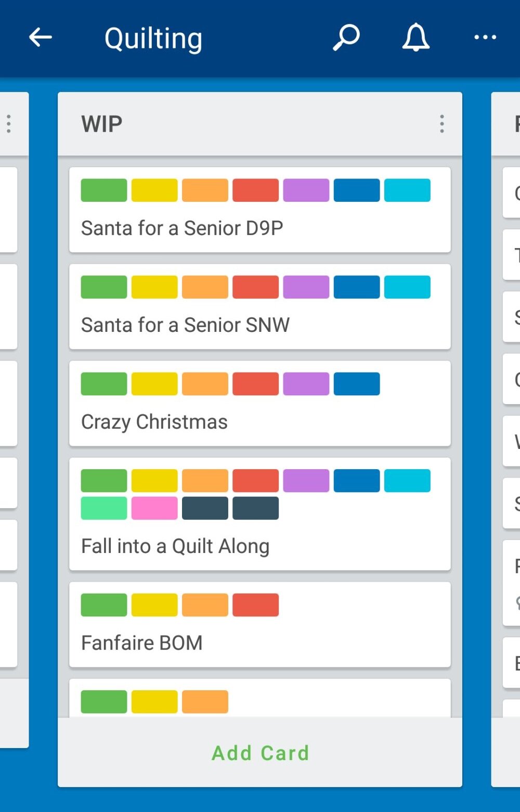Tap the back arrow in the header
The image size is (520, 812).
[40, 37]
